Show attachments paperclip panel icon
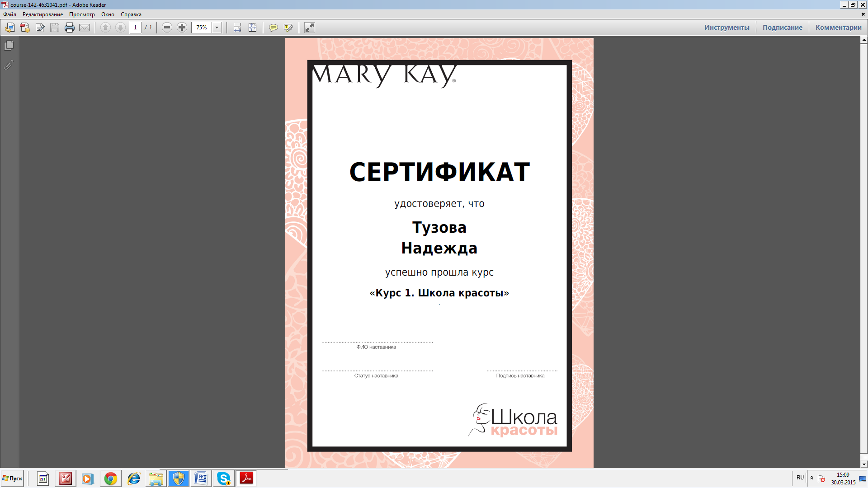The height and width of the screenshot is (488, 868). (x=9, y=65)
